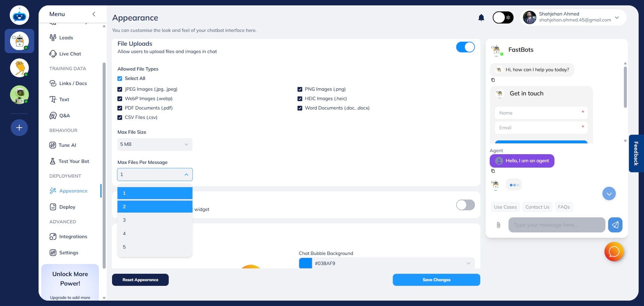Image resolution: width=644 pixels, height=306 pixels.
Task: Open the Live Chat panel
Action: point(70,54)
